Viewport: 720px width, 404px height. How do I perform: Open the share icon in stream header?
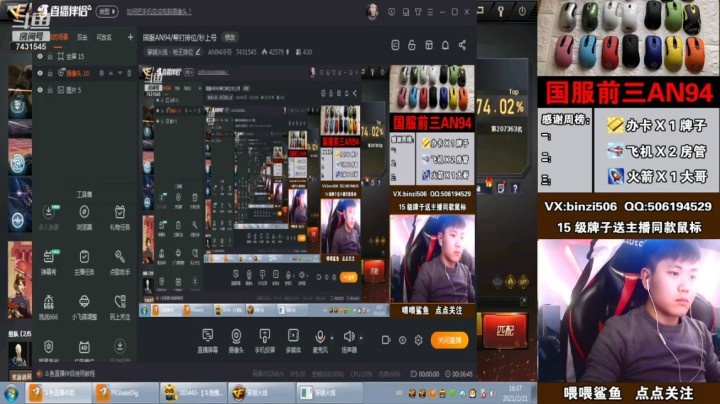coord(462,45)
